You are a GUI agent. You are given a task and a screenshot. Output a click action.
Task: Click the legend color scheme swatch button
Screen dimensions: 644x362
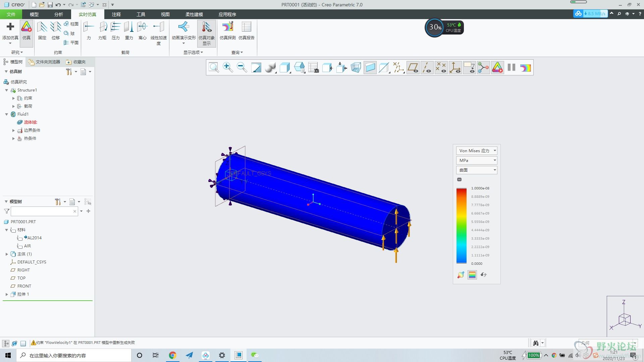coord(472,275)
